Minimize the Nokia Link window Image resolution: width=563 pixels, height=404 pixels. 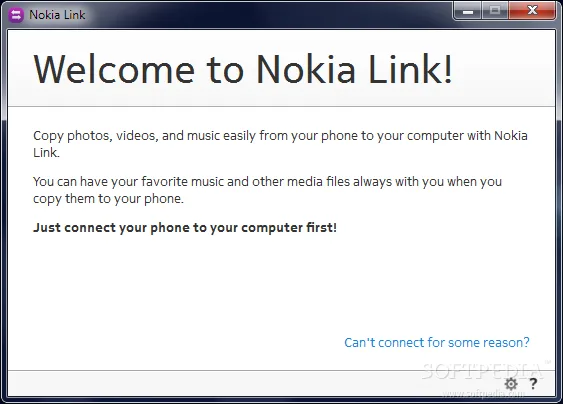(x=468, y=11)
